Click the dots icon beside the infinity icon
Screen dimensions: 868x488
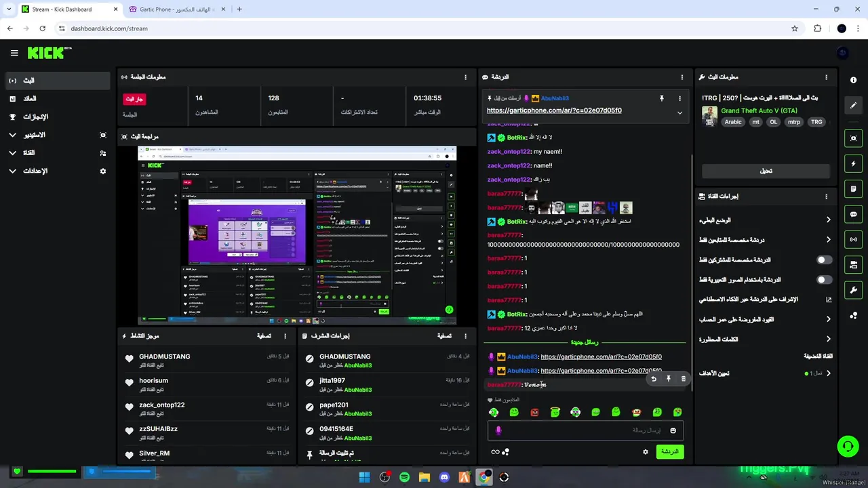pyautogui.click(x=505, y=452)
